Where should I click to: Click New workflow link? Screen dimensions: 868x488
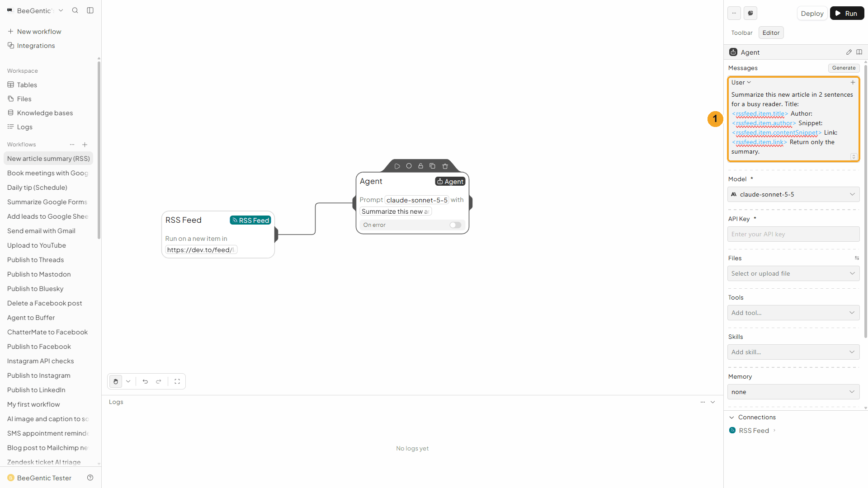[x=39, y=32]
